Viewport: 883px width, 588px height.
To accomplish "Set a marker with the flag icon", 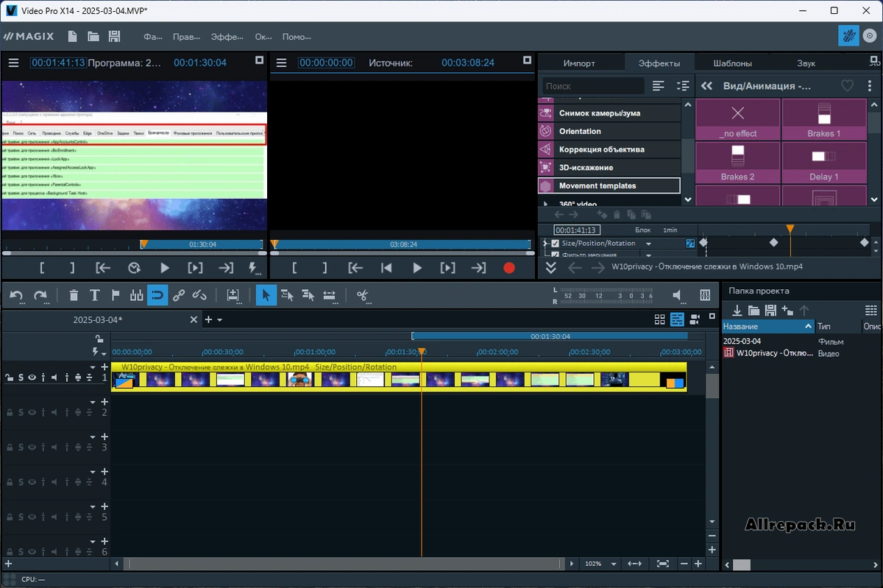I will 115,295.
